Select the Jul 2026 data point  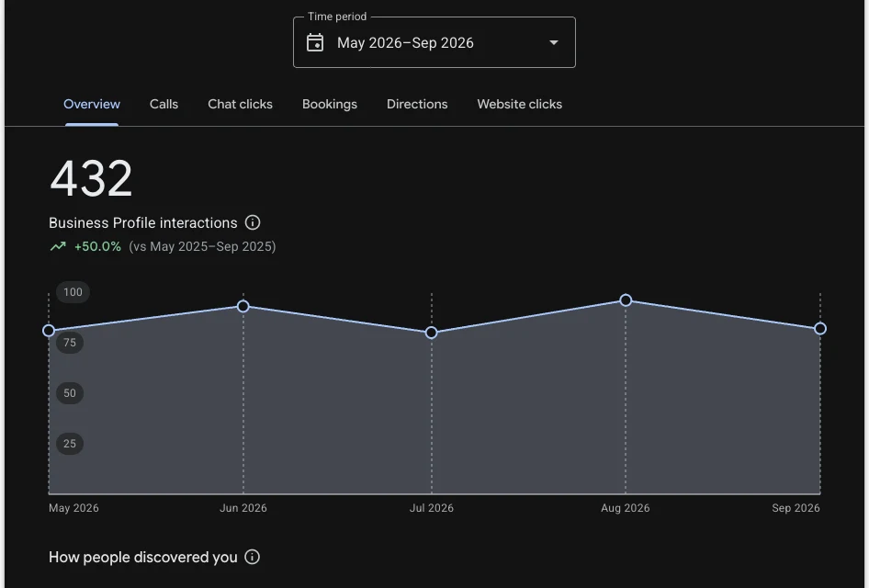click(x=431, y=333)
